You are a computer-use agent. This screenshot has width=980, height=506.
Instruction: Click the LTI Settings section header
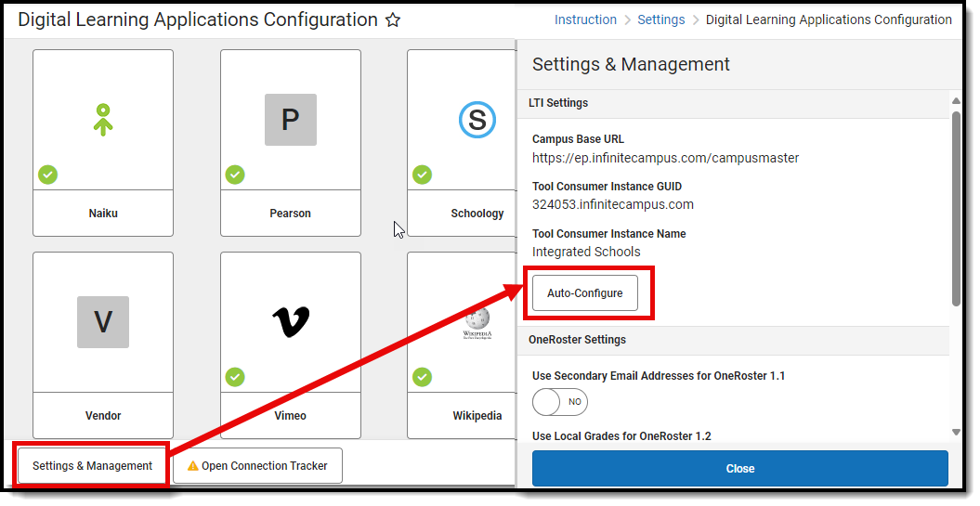559,103
